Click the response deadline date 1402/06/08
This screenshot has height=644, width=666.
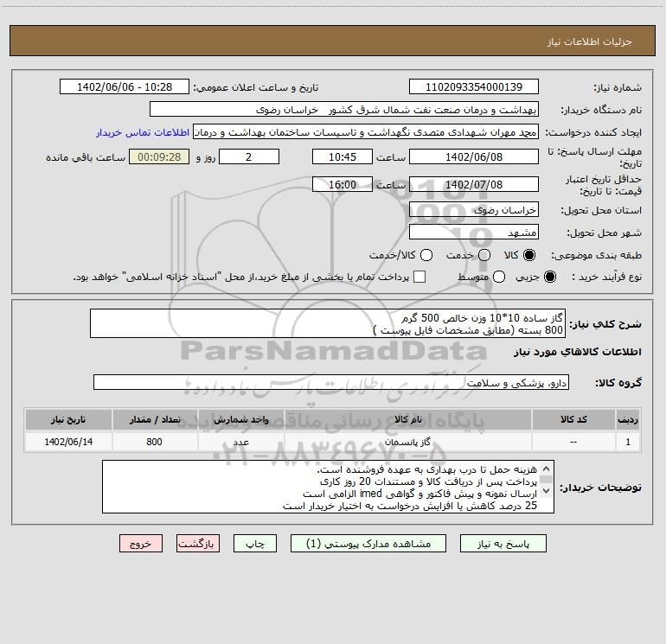click(474, 156)
